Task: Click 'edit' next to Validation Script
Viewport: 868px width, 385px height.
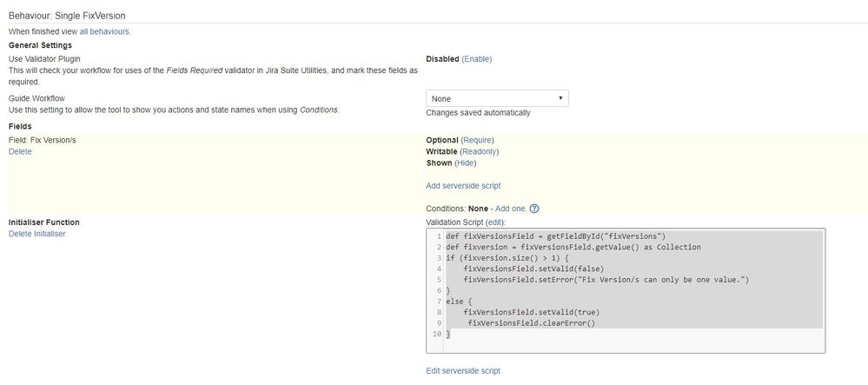Action: pyautogui.click(x=495, y=222)
